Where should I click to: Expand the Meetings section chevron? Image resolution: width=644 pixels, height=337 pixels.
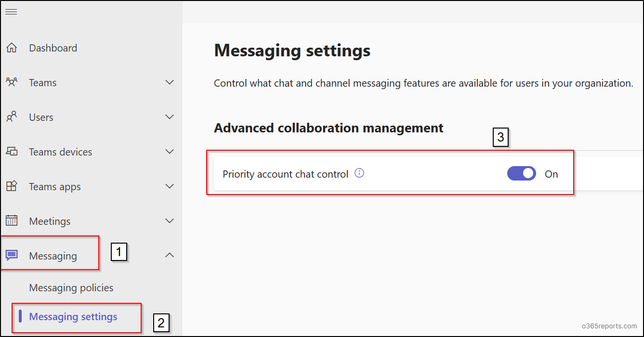[170, 221]
